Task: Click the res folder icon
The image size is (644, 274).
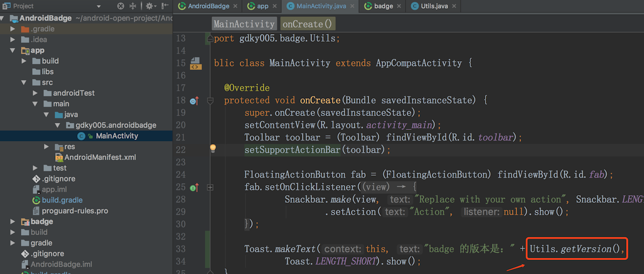Action: click(x=59, y=147)
